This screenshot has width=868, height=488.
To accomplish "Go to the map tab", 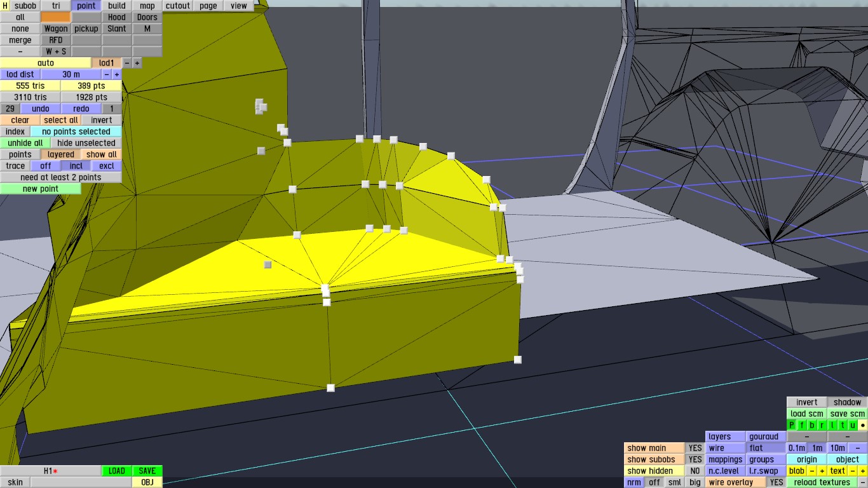I will pyautogui.click(x=147, y=6).
